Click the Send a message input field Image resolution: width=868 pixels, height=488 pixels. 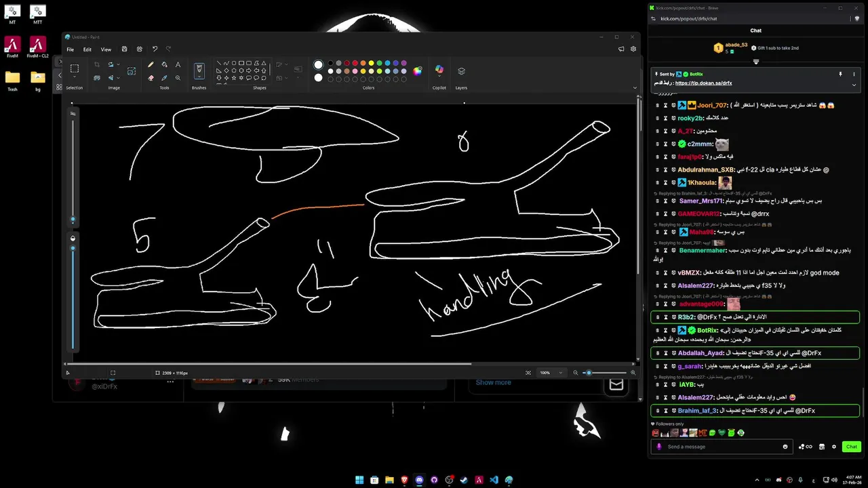click(723, 447)
